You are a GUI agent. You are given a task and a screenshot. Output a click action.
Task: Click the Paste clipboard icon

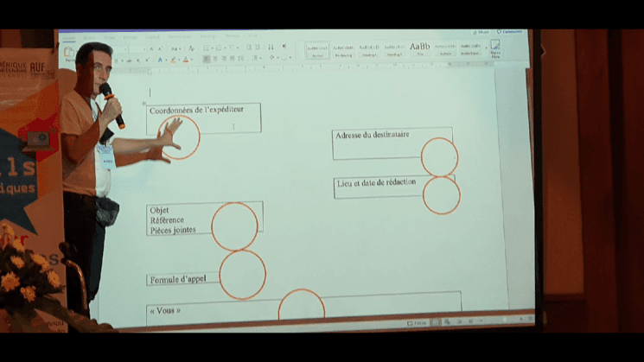pos(69,53)
